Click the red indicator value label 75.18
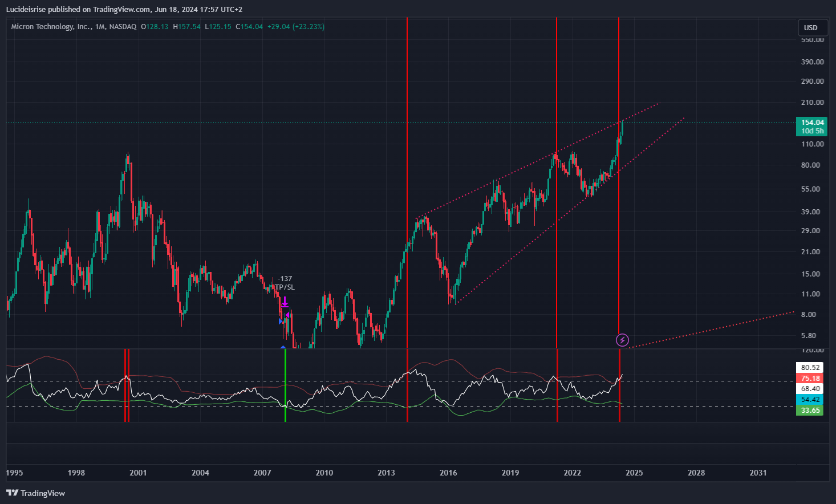 pyautogui.click(x=810, y=379)
